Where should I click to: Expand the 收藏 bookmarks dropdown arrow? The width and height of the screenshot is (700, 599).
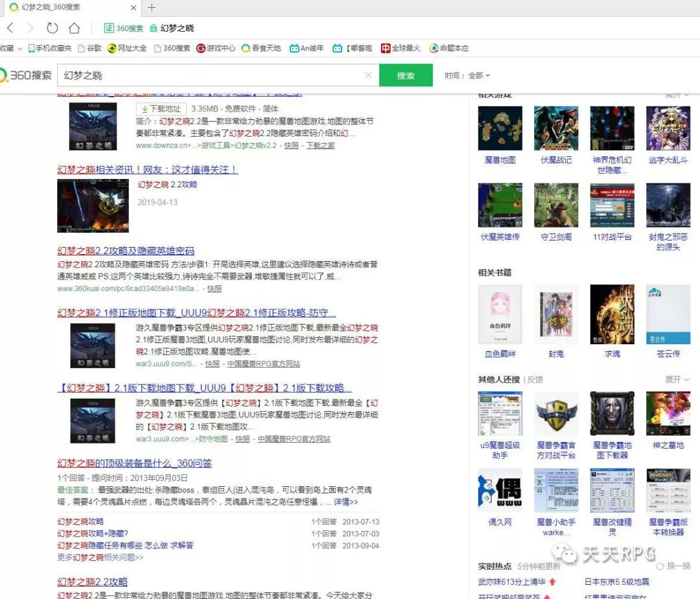[19, 49]
